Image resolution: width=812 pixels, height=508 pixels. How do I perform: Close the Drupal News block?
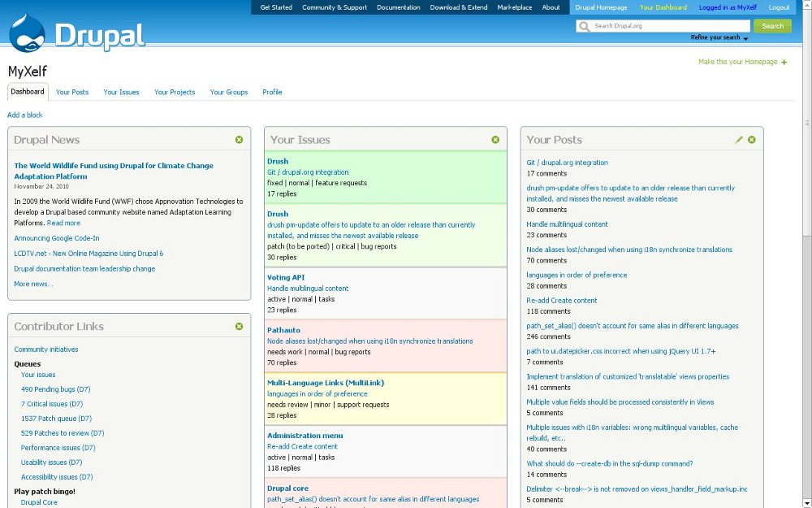click(239, 140)
